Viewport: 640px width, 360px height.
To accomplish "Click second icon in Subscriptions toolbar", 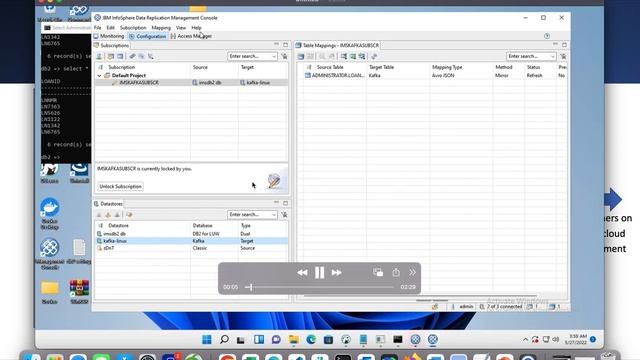I will (111, 56).
